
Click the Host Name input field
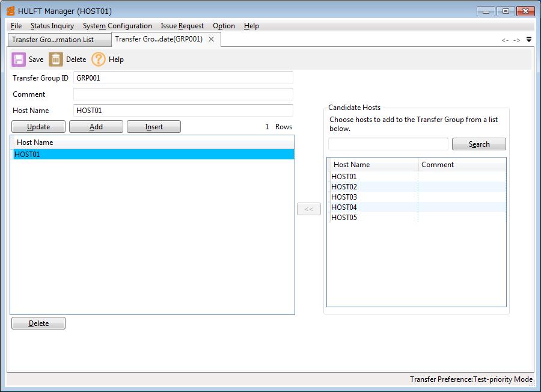tap(183, 111)
